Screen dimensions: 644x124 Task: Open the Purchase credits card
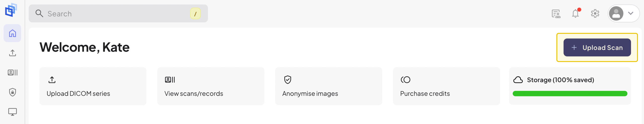446,86
